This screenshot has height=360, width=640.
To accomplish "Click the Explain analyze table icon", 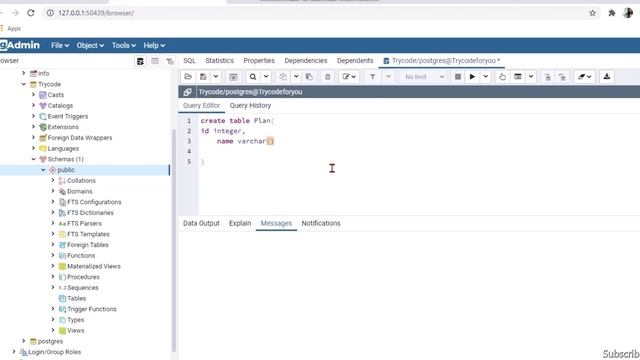I will pos(518,77).
